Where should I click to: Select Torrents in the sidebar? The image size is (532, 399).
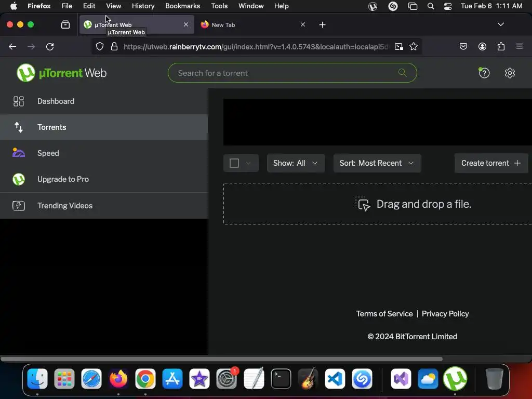pos(104,127)
